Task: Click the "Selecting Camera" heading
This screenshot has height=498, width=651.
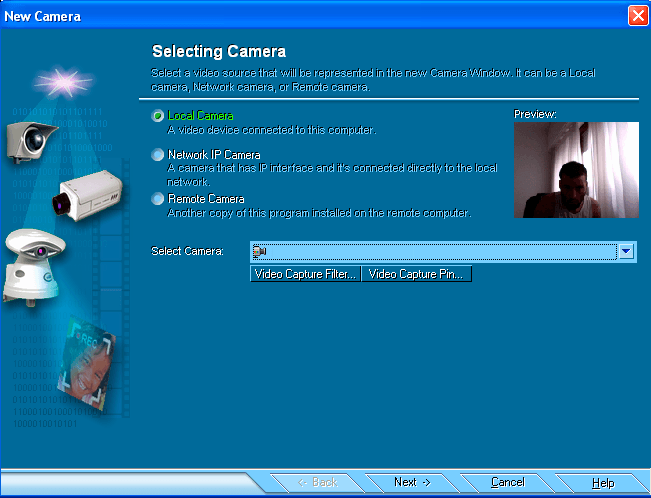Action: [219, 51]
